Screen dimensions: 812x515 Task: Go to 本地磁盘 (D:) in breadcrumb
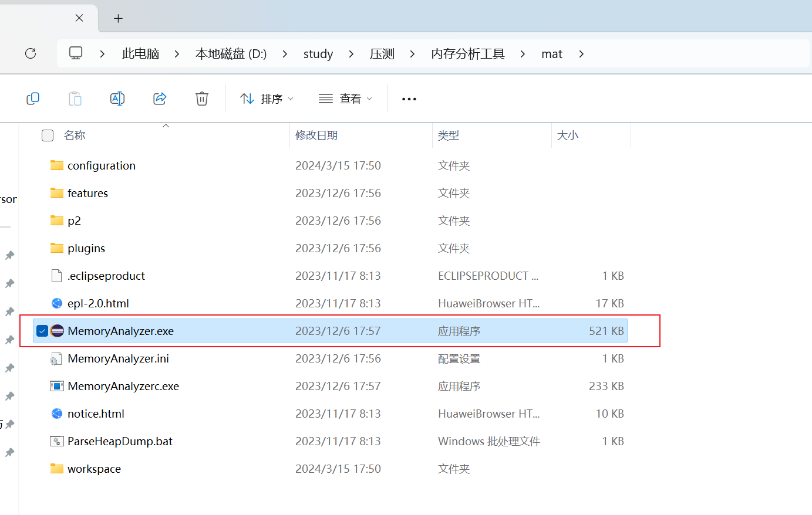coord(231,54)
